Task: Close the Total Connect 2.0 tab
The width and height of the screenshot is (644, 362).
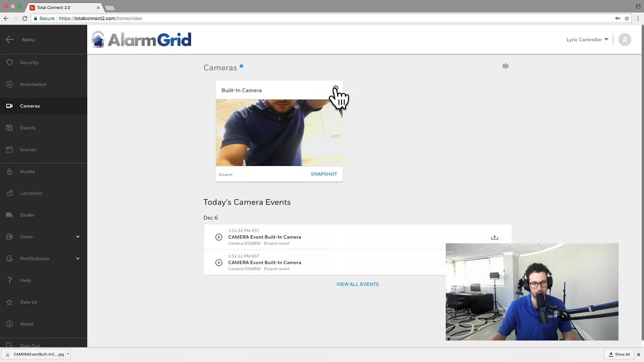Action: [98, 8]
